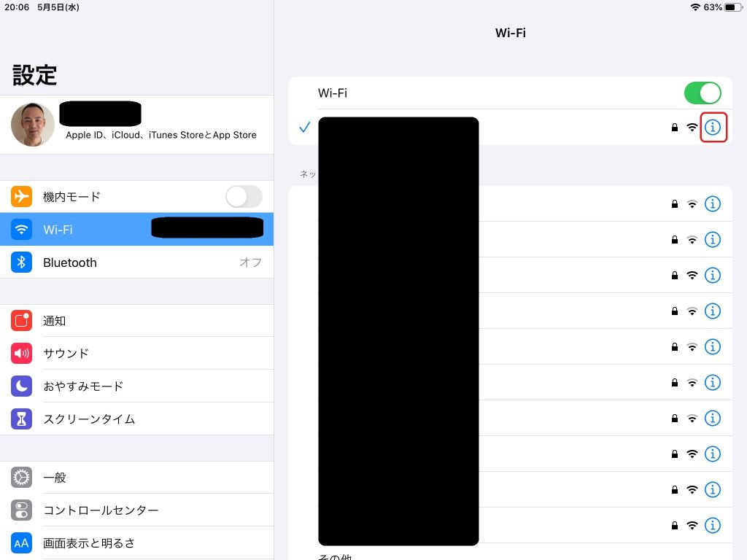Enable the 機内モード airplane mode switch
This screenshot has width=747, height=560.
[243, 197]
